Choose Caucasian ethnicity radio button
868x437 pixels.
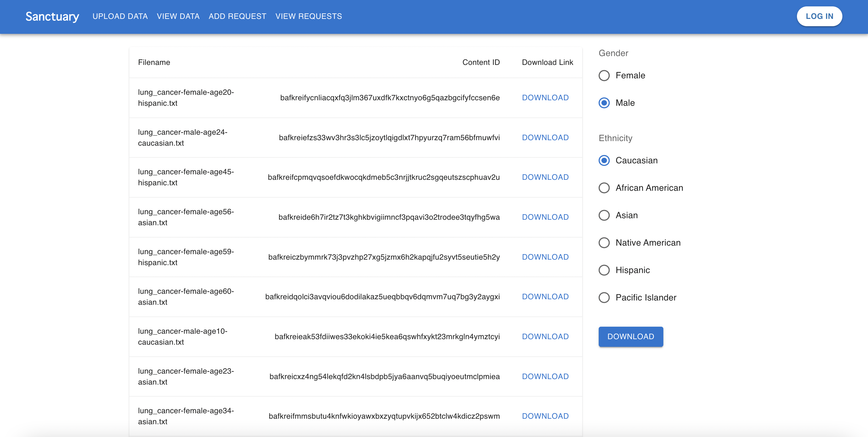tap(604, 160)
